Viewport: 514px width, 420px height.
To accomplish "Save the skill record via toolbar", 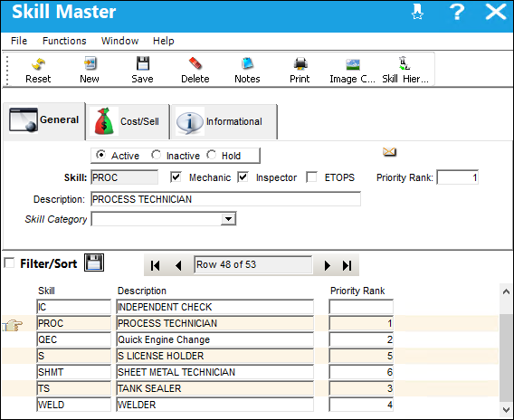I will 142,70.
